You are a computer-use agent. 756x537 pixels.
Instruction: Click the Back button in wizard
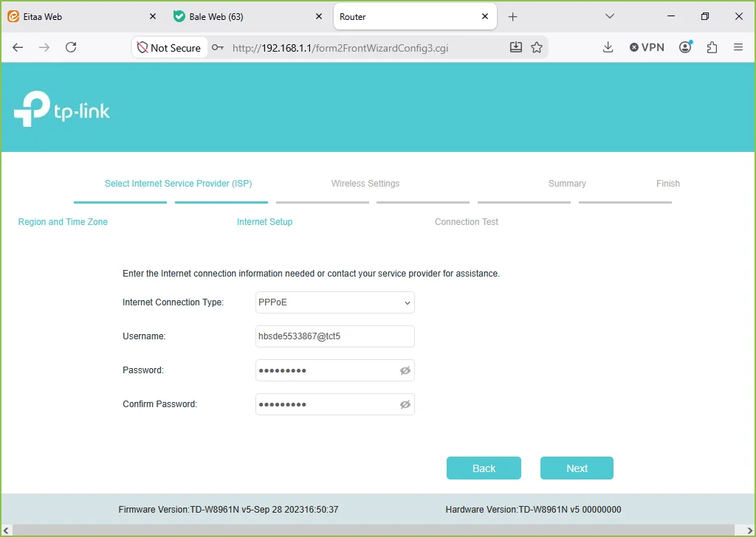(x=484, y=468)
